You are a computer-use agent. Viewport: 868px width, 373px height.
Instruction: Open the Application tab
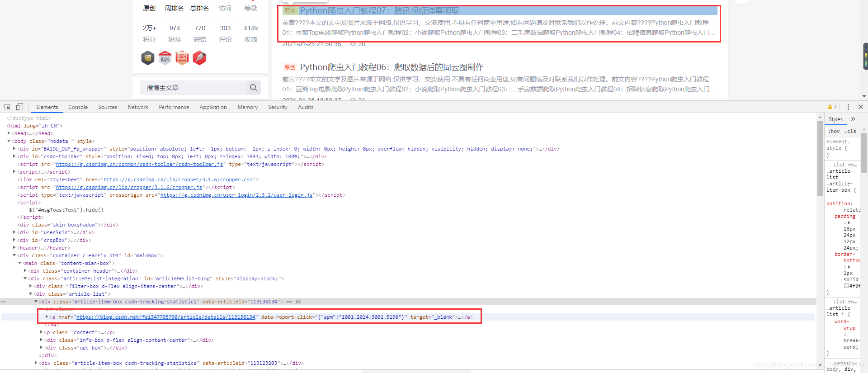pyautogui.click(x=213, y=107)
